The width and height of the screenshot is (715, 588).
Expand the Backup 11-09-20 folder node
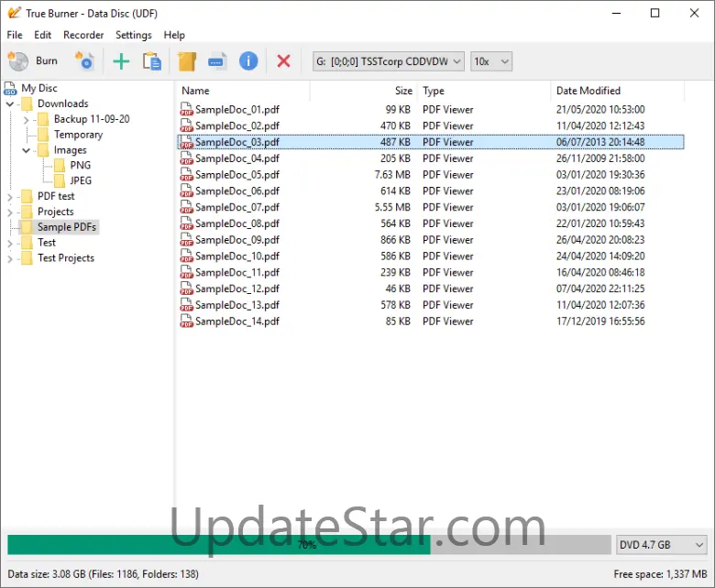click(x=27, y=120)
